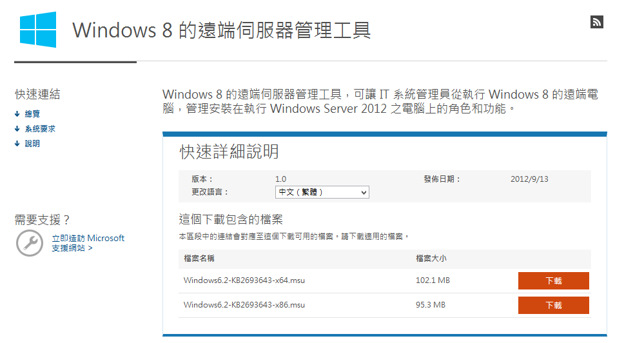
Task: Click the language dropdown arrow
Action: point(364,192)
